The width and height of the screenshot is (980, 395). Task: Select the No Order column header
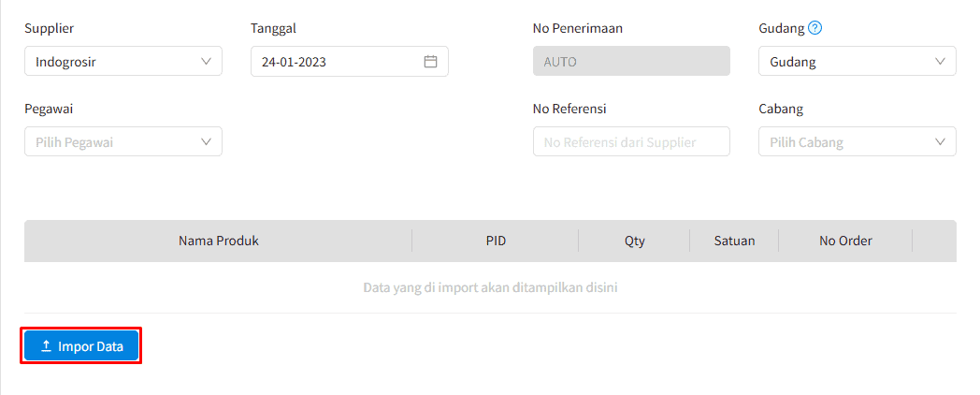click(x=845, y=241)
